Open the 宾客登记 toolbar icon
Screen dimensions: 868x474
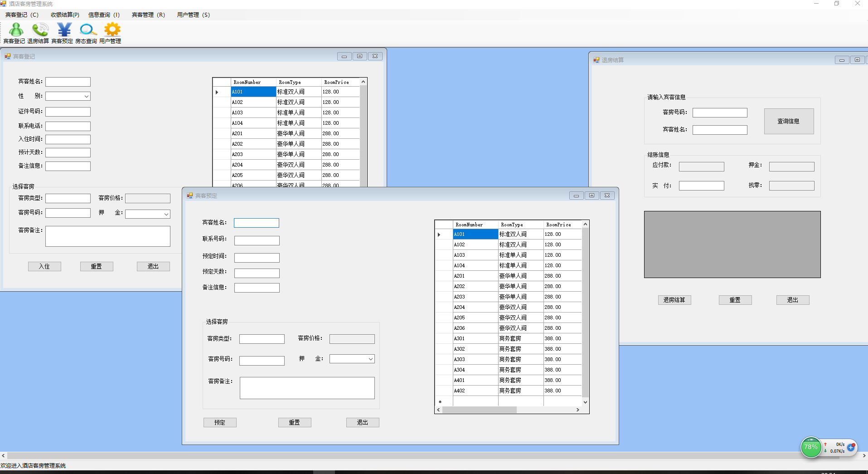point(15,33)
